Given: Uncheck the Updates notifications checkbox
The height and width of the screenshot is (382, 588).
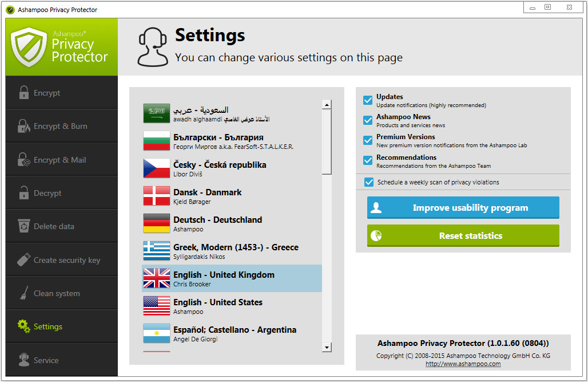Looking at the screenshot, I should tap(368, 101).
